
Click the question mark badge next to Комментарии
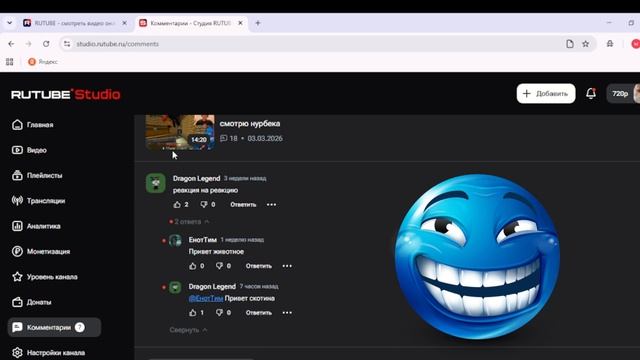(x=80, y=327)
